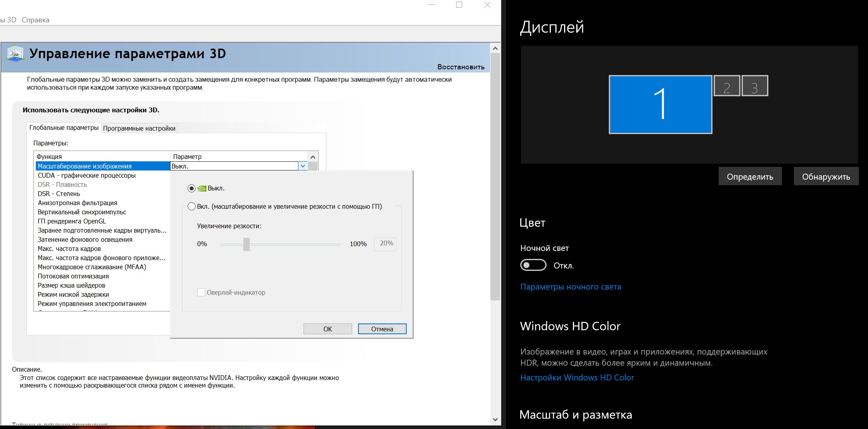
Task: Enable Вкл. GPU scaling radio option
Action: coord(192,206)
